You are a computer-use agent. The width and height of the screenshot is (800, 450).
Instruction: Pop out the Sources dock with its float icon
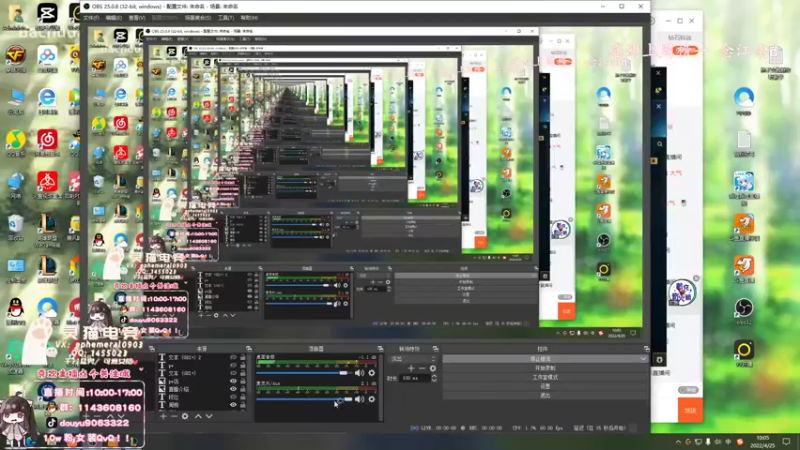pos(248,349)
